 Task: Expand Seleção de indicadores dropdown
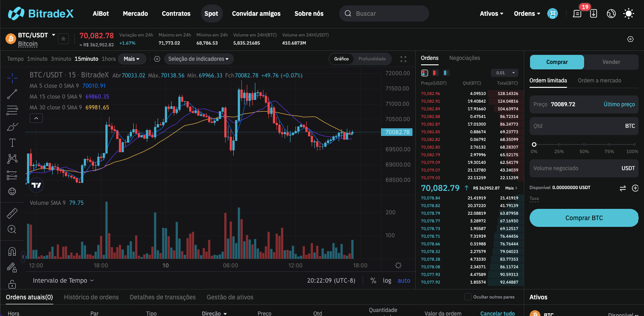point(198,59)
